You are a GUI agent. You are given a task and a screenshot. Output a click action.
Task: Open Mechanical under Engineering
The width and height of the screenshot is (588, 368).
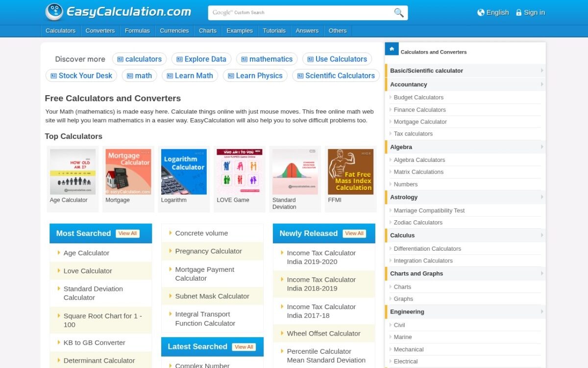pyautogui.click(x=409, y=349)
